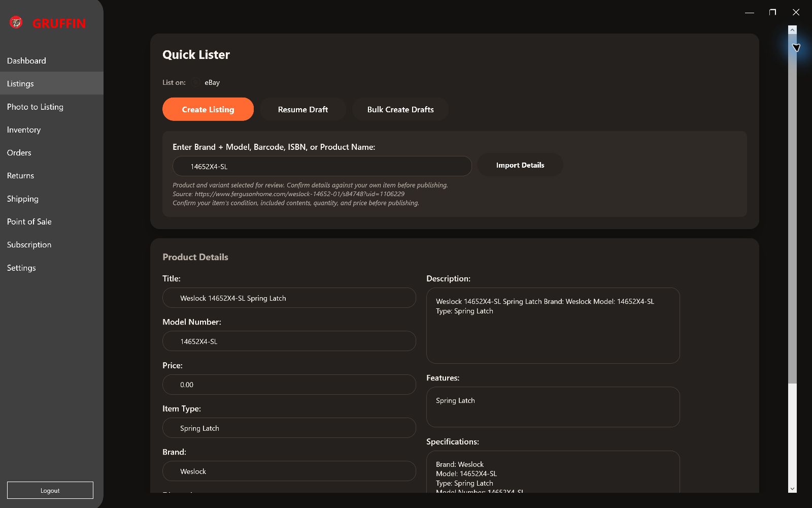Click the fergusonhome.com source URL text
This screenshot has width=812, height=508.
tap(299, 194)
